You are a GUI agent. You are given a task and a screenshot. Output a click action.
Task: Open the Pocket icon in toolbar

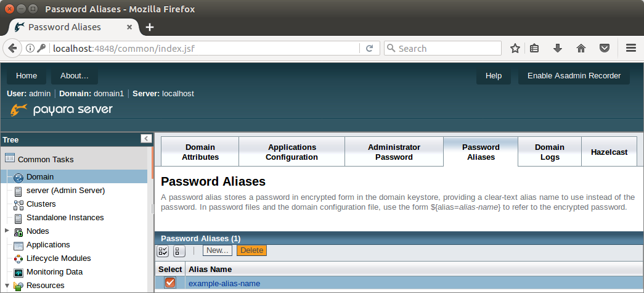pos(605,48)
